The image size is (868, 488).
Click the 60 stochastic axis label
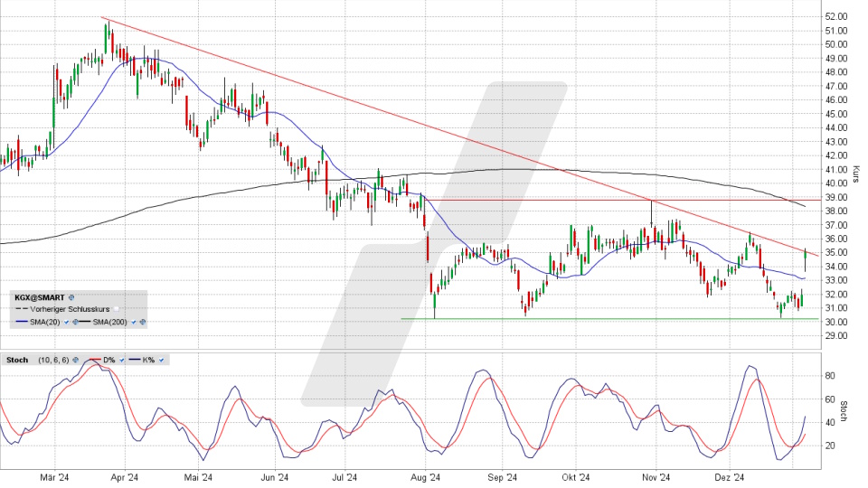[x=830, y=399]
